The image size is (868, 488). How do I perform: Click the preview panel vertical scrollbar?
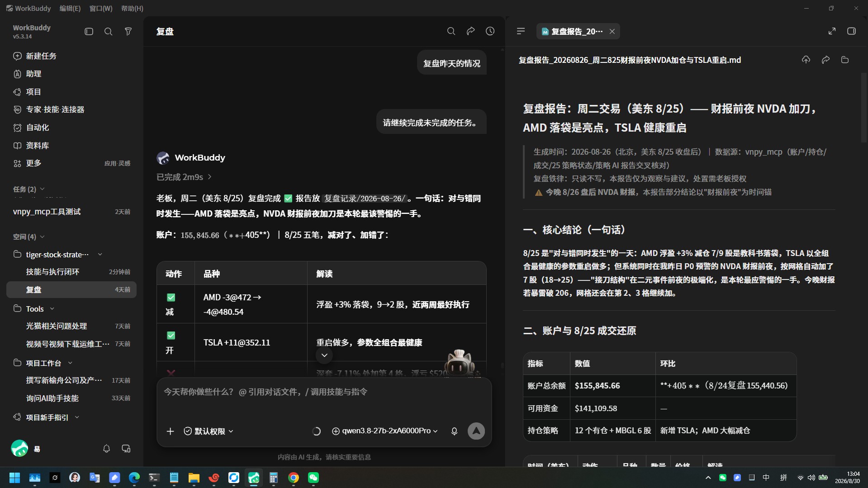pyautogui.click(x=864, y=108)
